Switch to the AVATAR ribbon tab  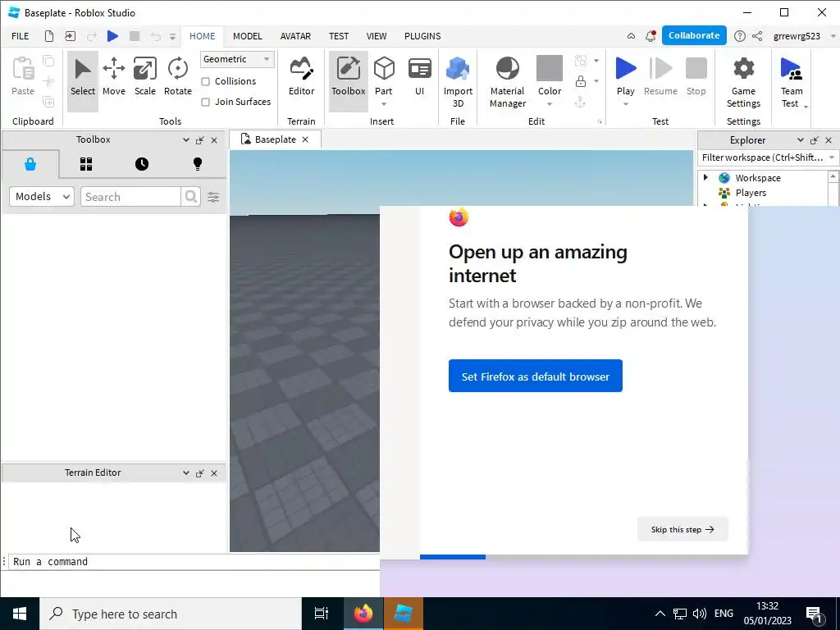point(295,36)
